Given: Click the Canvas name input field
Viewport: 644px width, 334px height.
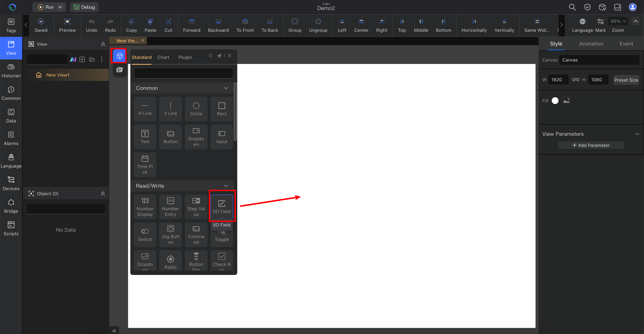Looking at the screenshot, I should click(599, 60).
